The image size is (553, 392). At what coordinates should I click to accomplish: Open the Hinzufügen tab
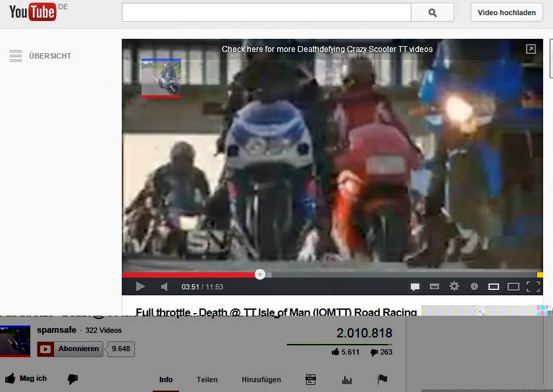261,380
